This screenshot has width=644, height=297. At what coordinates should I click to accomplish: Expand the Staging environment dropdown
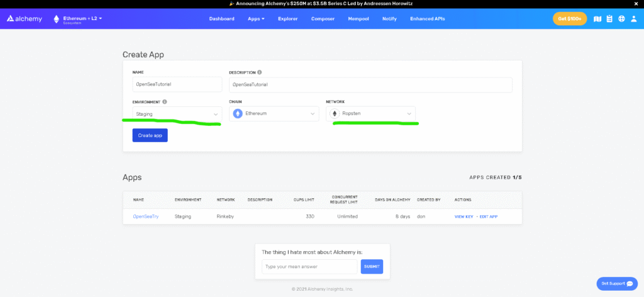coord(177,114)
